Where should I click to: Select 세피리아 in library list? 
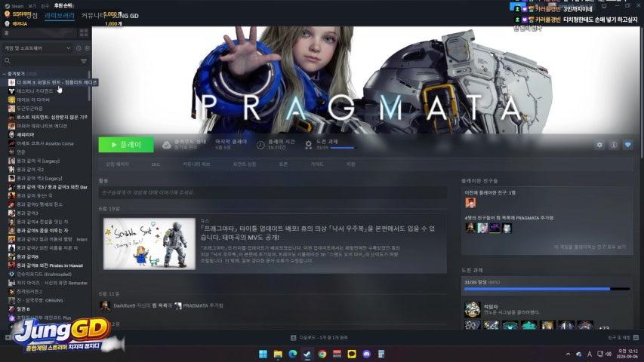(25, 135)
